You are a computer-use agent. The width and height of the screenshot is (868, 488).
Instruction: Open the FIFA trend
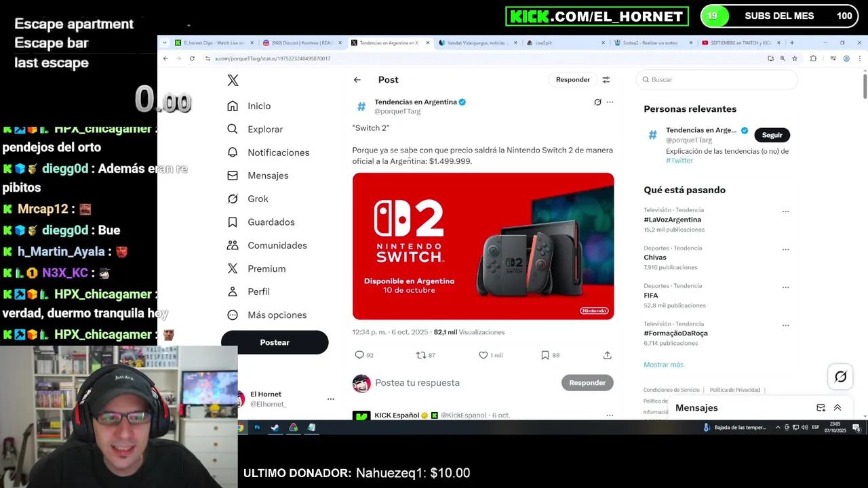651,296
